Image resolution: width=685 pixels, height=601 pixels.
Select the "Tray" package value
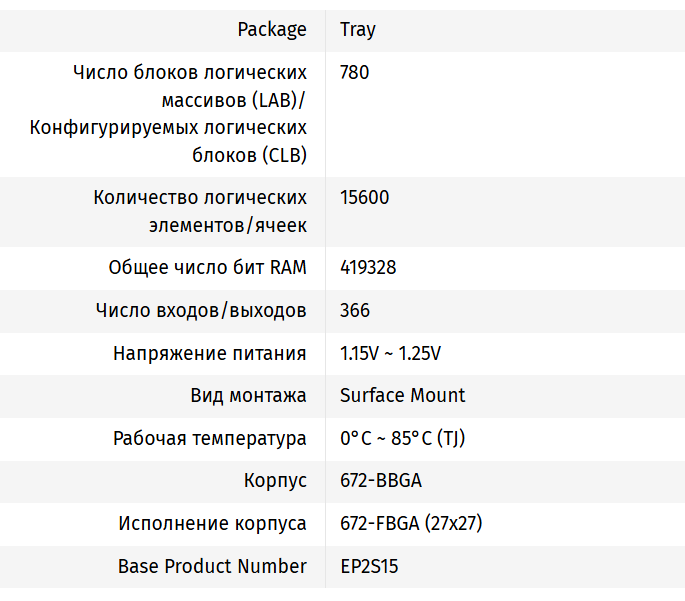click(x=358, y=29)
